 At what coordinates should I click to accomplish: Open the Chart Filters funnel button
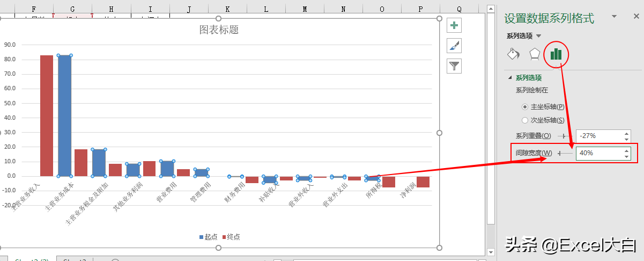[x=454, y=66]
